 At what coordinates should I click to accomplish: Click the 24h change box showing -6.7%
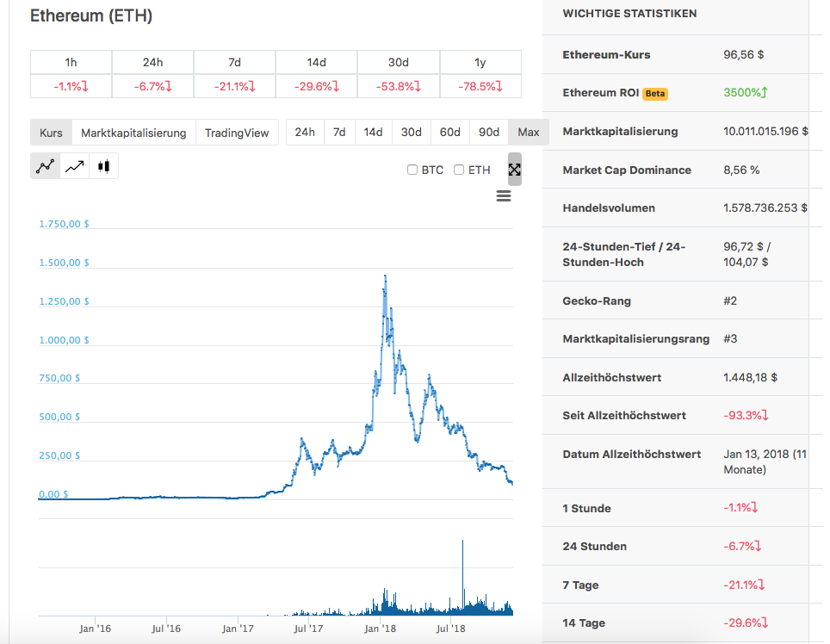pos(152,86)
